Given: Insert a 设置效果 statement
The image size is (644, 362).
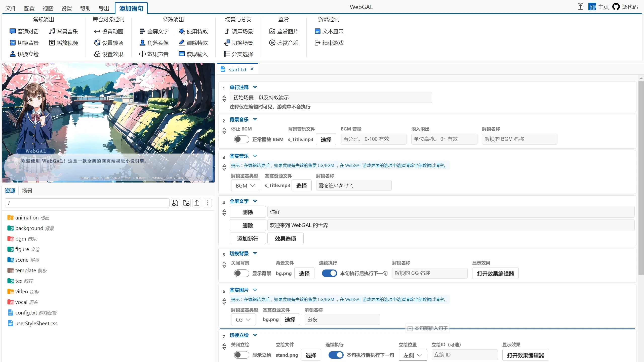Looking at the screenshot, I should [109, 54].
